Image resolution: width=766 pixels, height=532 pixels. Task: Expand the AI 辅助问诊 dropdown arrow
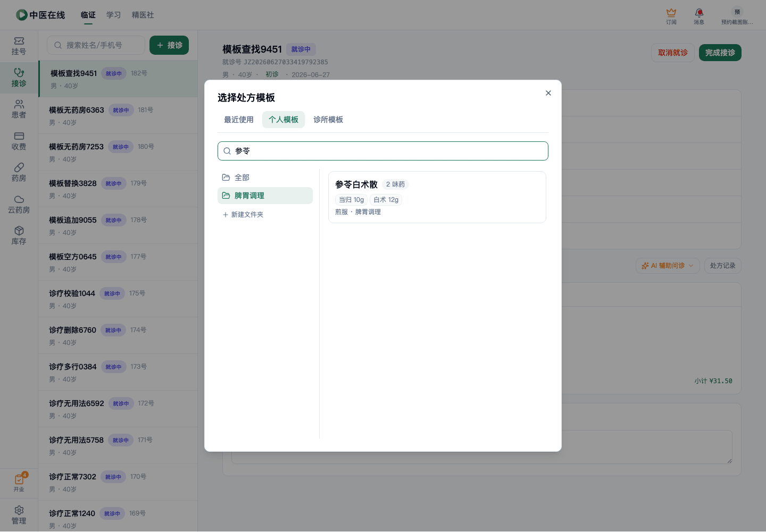click(691, 266)
